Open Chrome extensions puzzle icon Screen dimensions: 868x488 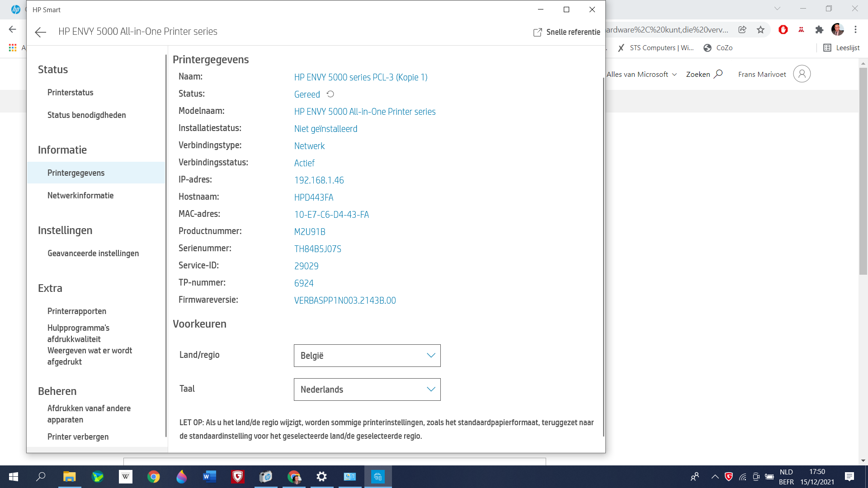(x=819, y=29)
